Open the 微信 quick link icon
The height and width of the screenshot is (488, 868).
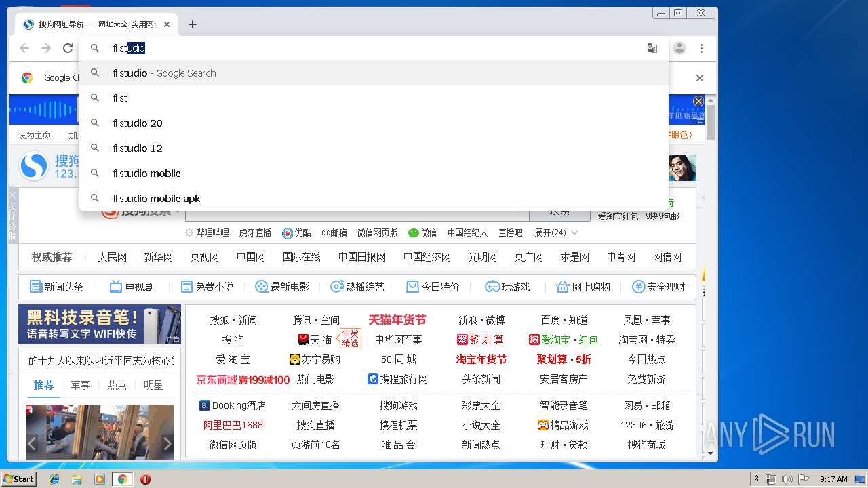pos(414,232)
